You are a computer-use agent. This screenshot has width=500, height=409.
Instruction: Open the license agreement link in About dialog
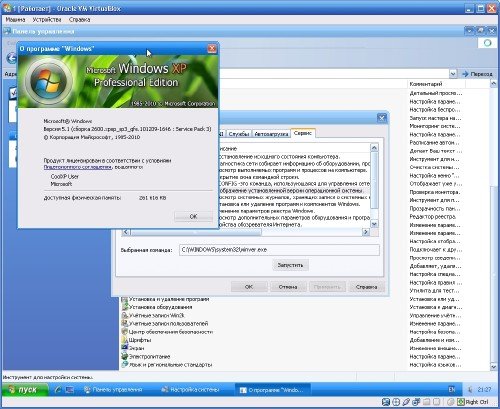[78, 167]
